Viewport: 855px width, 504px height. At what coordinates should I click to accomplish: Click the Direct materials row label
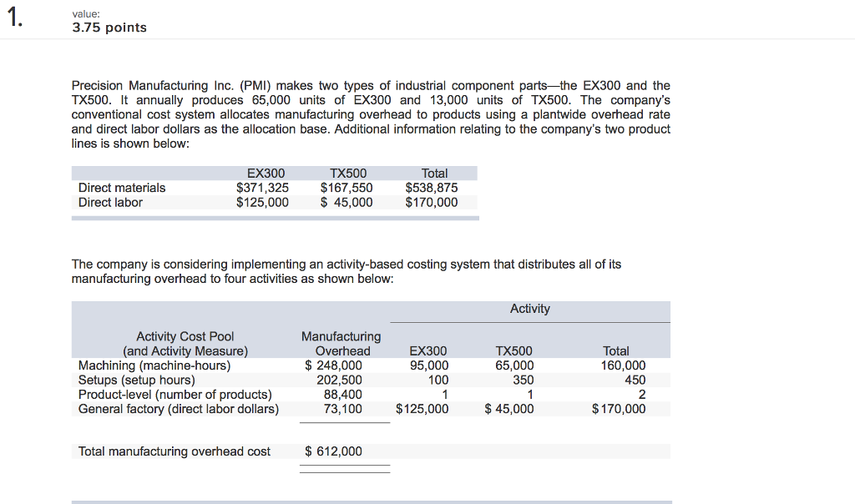(x=121, y=188)
